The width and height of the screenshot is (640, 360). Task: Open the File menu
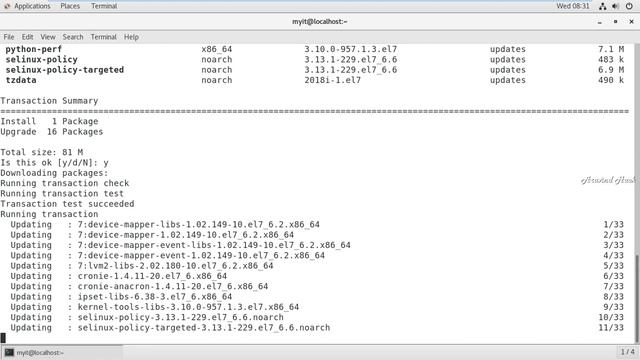point(9,37)
